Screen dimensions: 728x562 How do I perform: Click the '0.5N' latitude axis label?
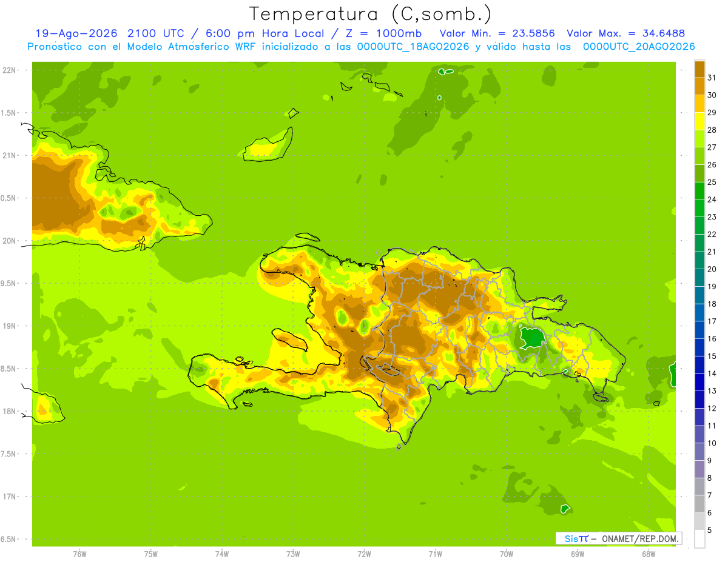point(8,198)
